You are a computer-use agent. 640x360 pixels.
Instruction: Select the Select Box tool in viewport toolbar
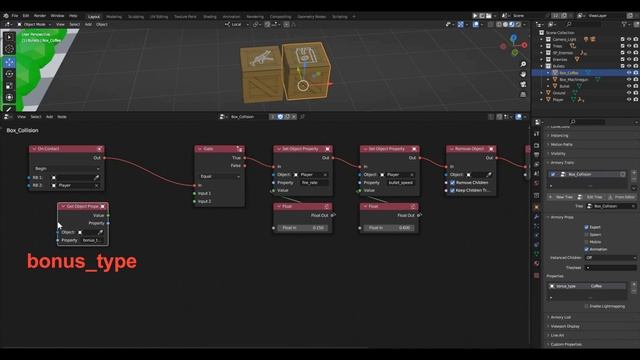[9, 37]
